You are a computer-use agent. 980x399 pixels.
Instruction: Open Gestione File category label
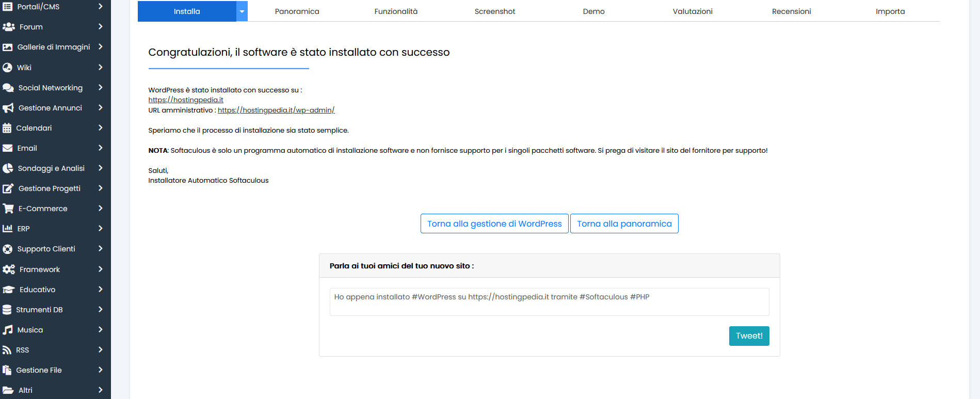(x=39, y=370)
